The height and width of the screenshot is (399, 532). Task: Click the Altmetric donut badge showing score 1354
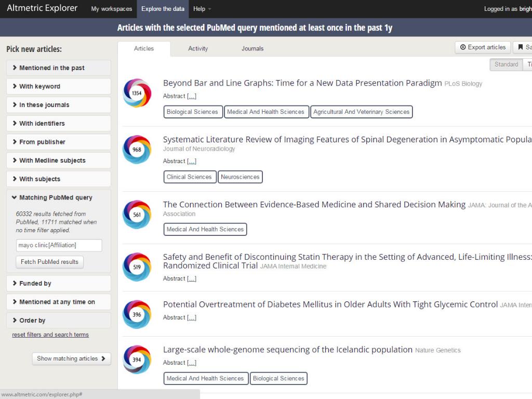[137, 93]
